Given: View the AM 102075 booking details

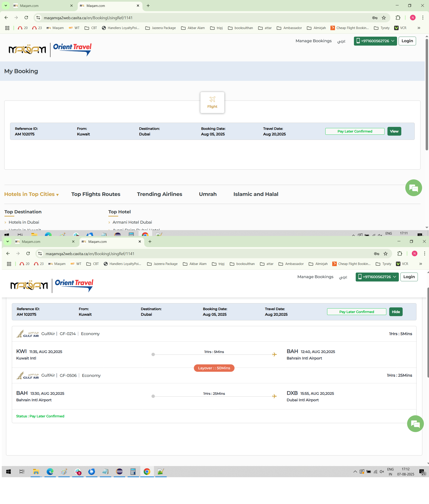Looking at the screenshot, I should coord(394,131).
